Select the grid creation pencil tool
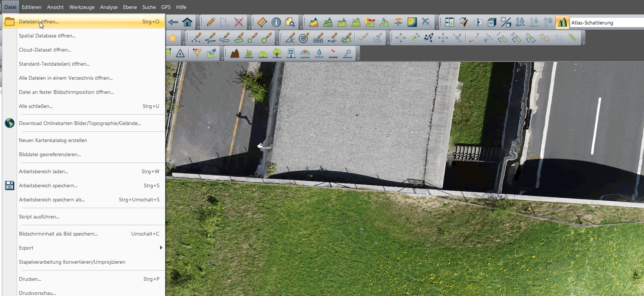The image size is (644, 296). (318, 38)
